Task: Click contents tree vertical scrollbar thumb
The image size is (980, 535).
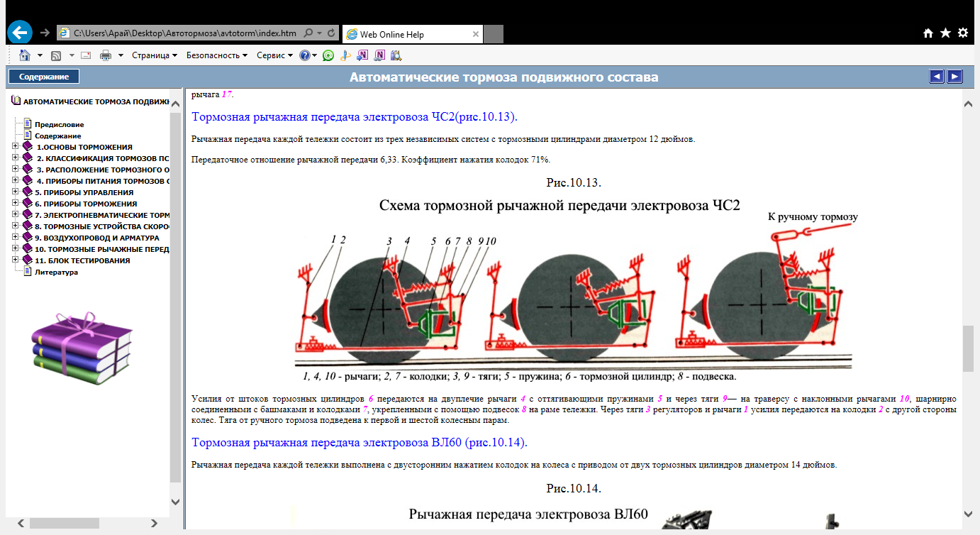Action: point(176,298)
